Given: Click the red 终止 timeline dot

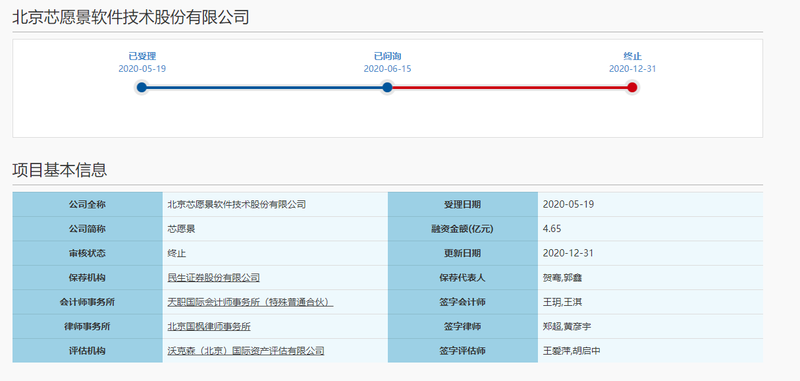Looking at the screenshot, I should tap(632, 88).
